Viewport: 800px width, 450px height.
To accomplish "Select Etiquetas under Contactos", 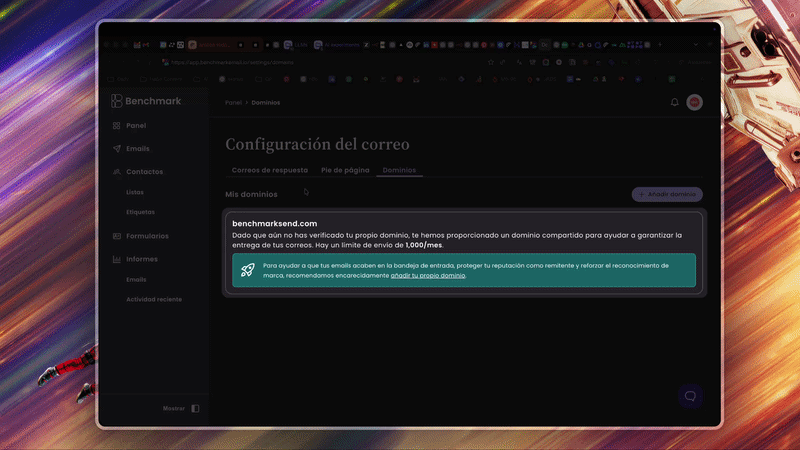I will 140,212.
